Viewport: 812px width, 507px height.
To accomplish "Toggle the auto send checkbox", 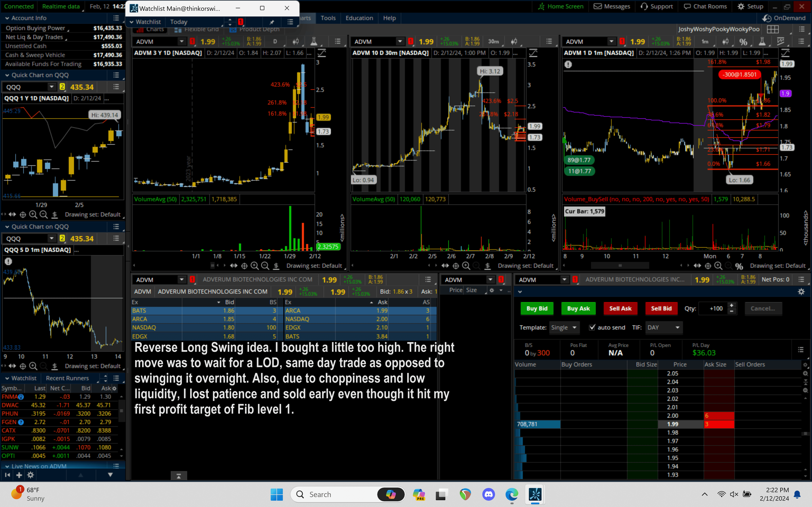I will pyautogui.click(x=592, y=327).
